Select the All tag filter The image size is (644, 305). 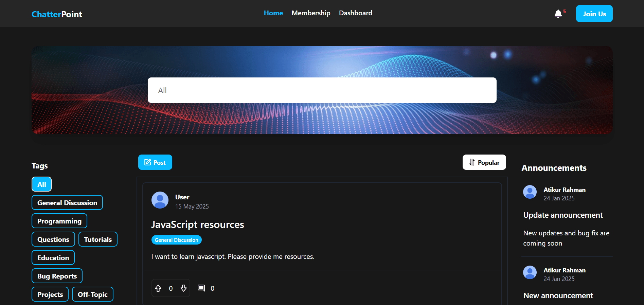point(41,184)
